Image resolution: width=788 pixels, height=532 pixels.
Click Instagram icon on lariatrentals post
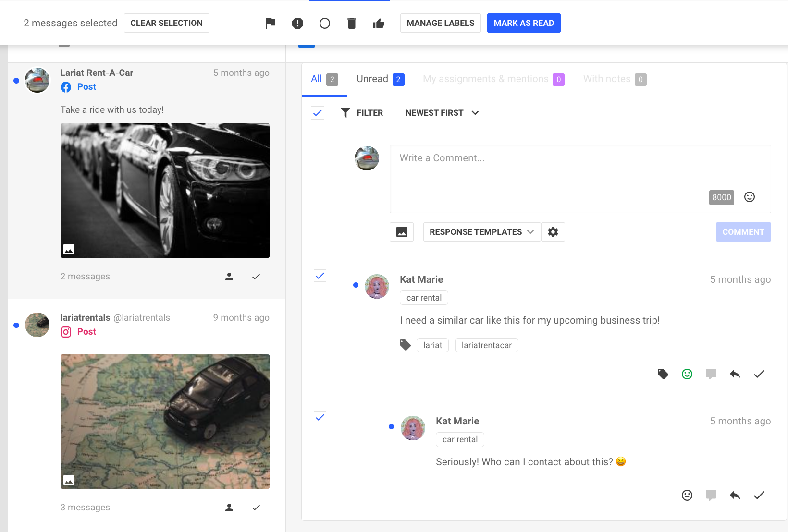coord(66,332)
